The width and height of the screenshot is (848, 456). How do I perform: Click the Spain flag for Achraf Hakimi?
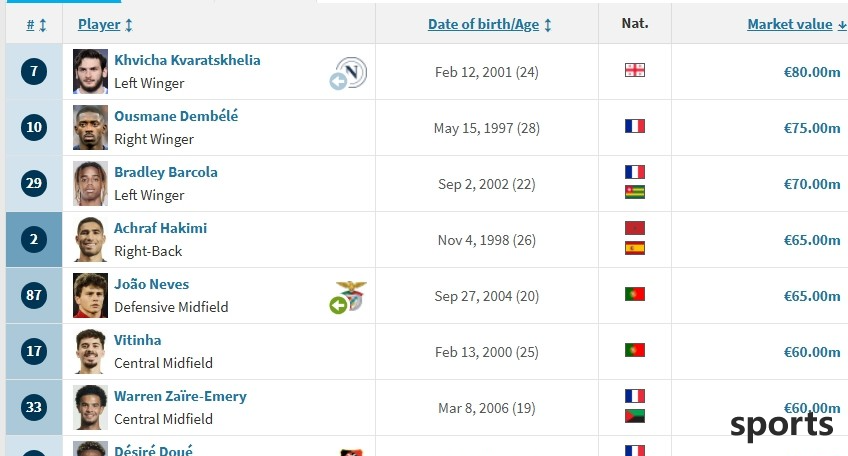coord(634,248)
